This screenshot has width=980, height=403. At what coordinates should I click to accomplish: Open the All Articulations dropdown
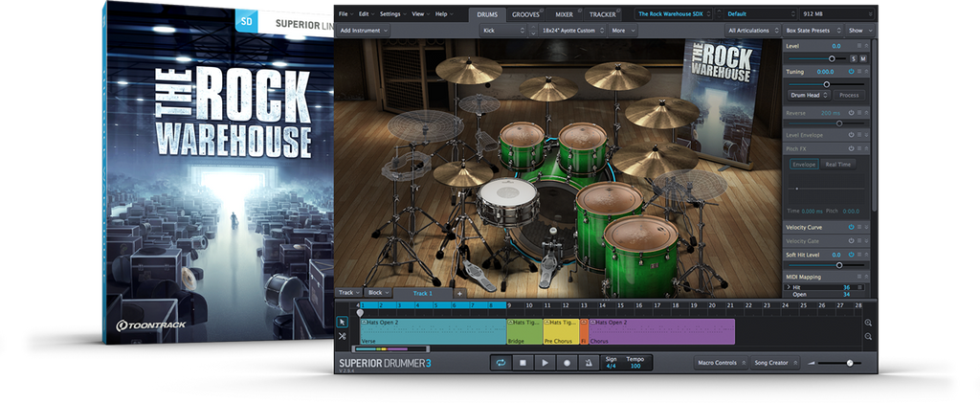tap(753, 30)
